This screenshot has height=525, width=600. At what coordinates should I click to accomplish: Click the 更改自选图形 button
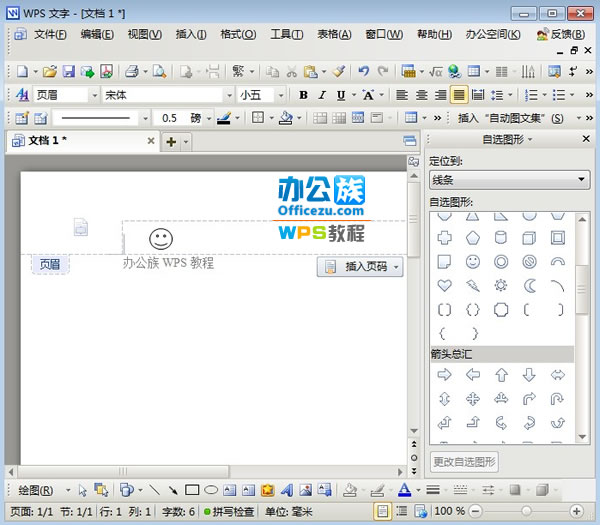click(464, 462)
